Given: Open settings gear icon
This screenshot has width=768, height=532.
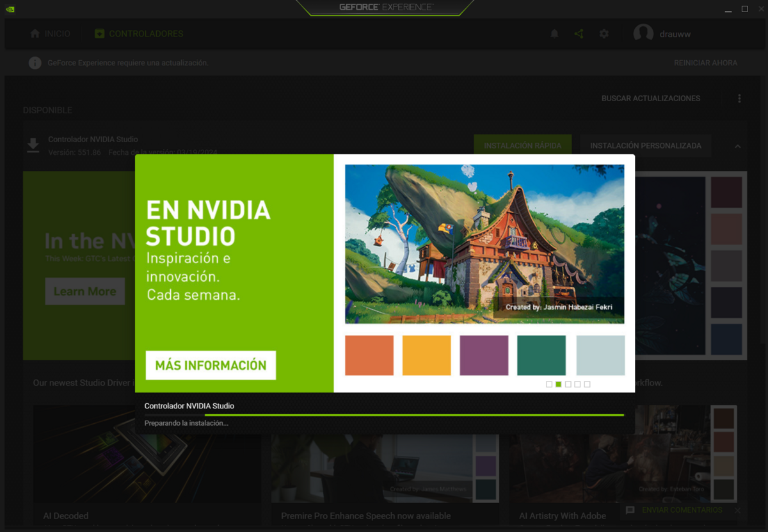Looking at the screenshot, I should point(604,34).
